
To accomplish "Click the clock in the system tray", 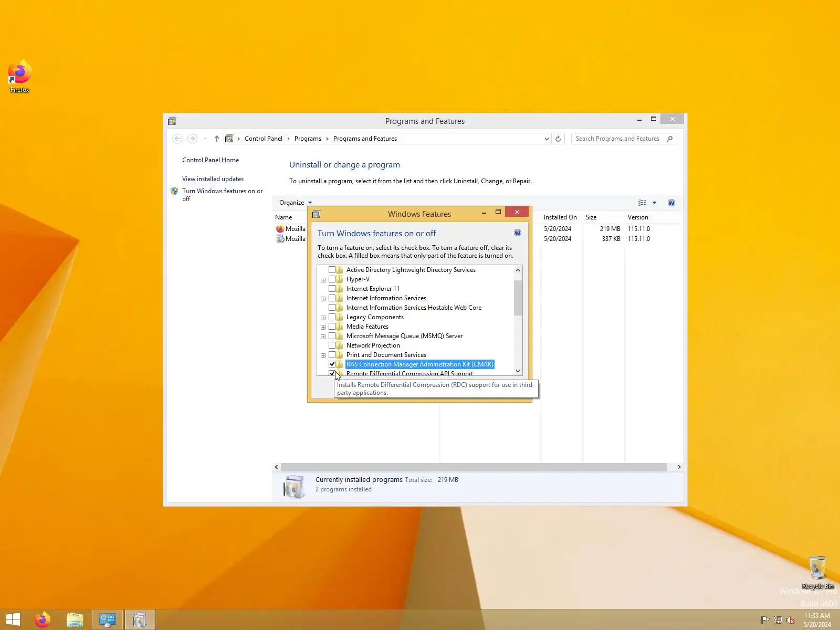I will click(x=817, y=620).
